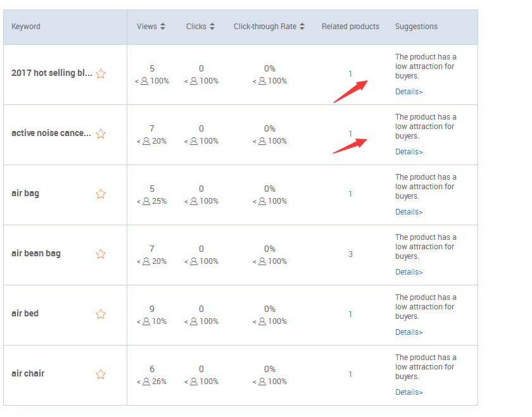Image resolution: width=532 pixels, height=417 pixels.
Task: Open Details for '2017 hot selling' row
Action: 409,92
